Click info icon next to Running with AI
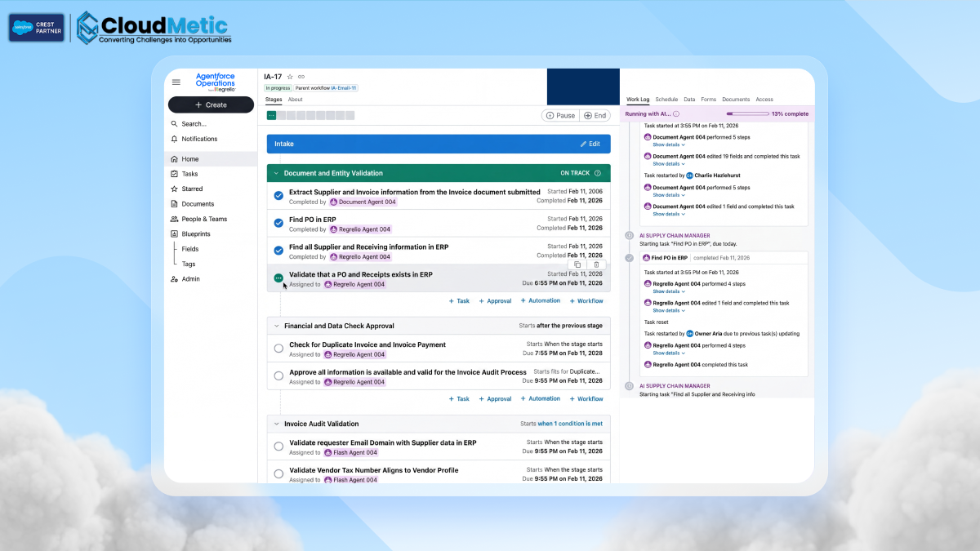This screenshot has height=551, width=980. click(x=676, y=114)
